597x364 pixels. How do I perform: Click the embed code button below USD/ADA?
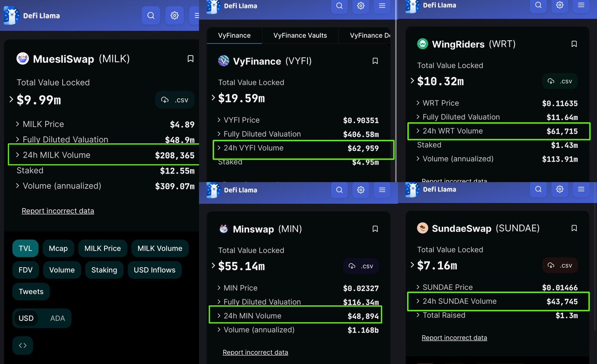point(23,345)
